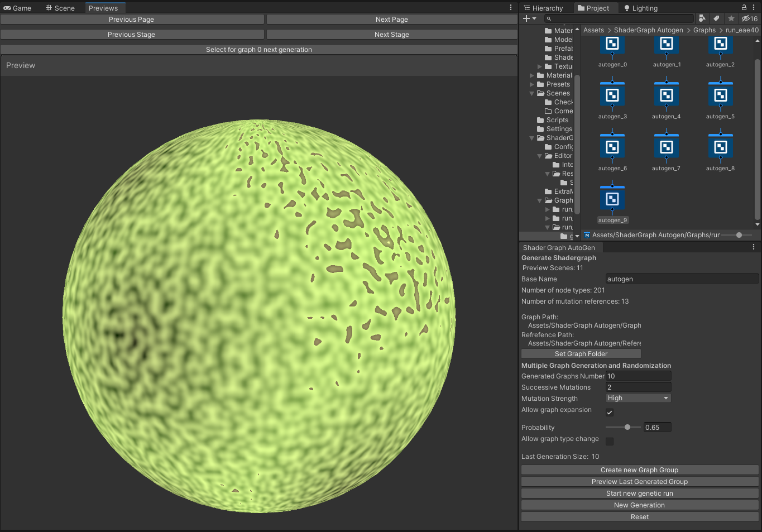
Task: Switch to the Game tab
Action: 17,8
